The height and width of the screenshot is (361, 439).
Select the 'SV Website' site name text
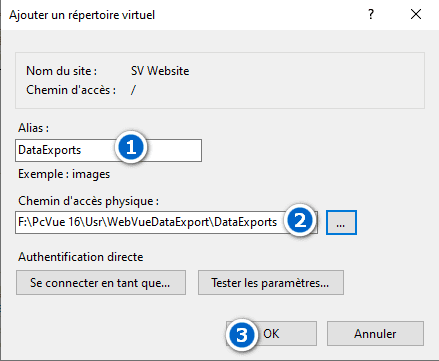160,71
